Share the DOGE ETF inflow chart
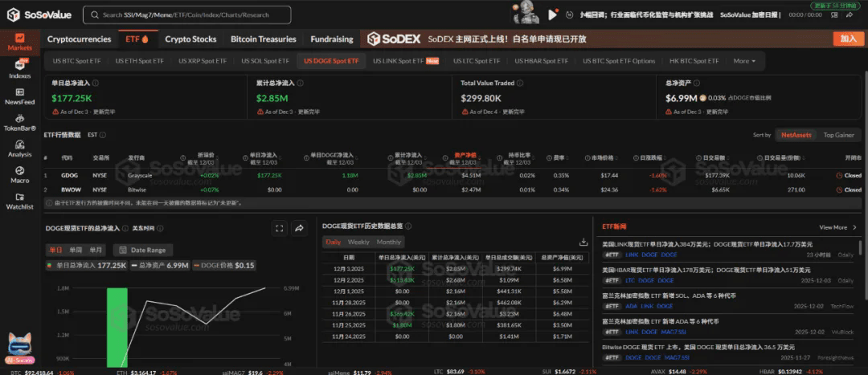The height and width of the screenshot is (375, 868). click(x=300, y=228)
